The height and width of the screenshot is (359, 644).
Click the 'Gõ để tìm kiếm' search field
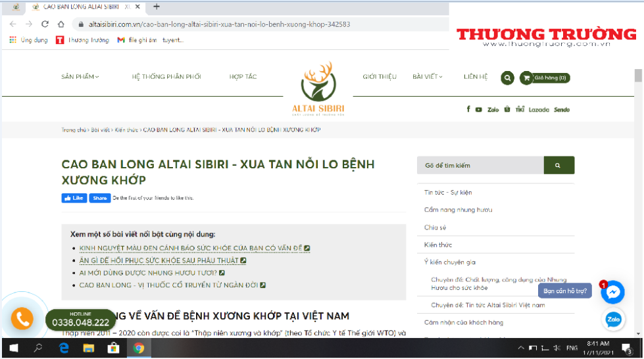[x=480, y=166]
